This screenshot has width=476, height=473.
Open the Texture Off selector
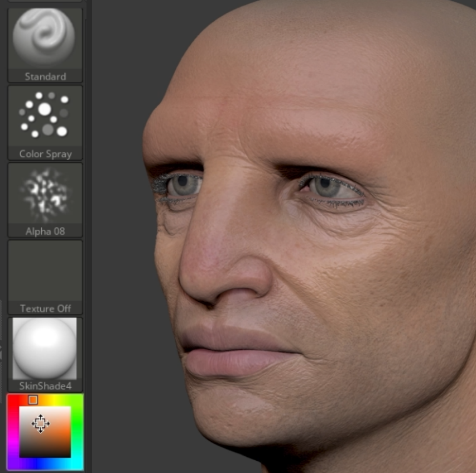(x=45, y=277)
